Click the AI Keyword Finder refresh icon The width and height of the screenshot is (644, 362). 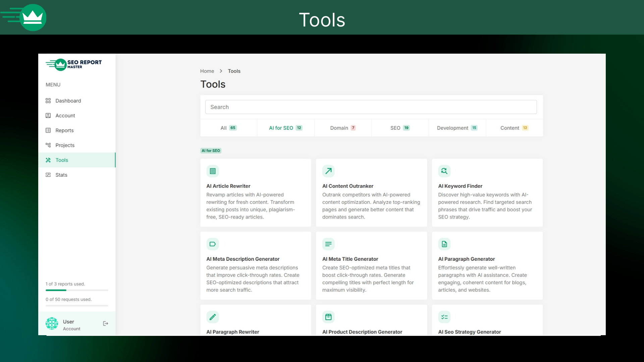coord(444,171)
